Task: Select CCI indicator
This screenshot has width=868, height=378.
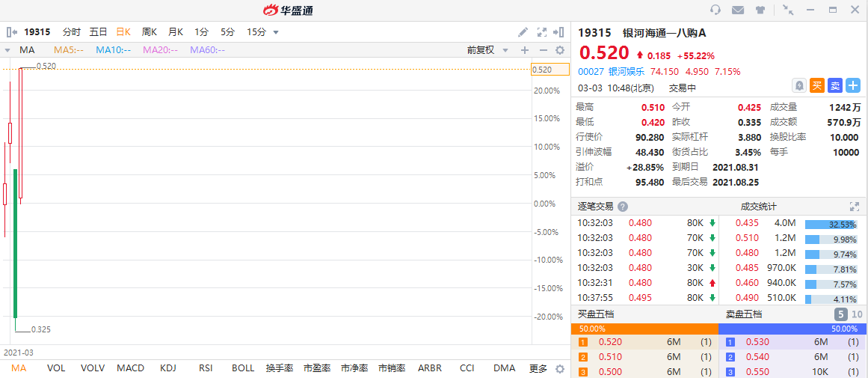Action: coord(468,368)
